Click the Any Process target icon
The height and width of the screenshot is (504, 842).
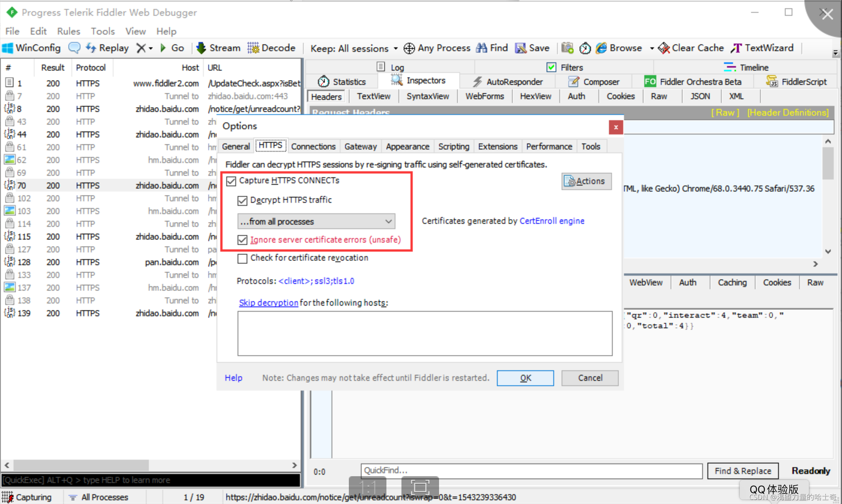(x=409, y=48)
